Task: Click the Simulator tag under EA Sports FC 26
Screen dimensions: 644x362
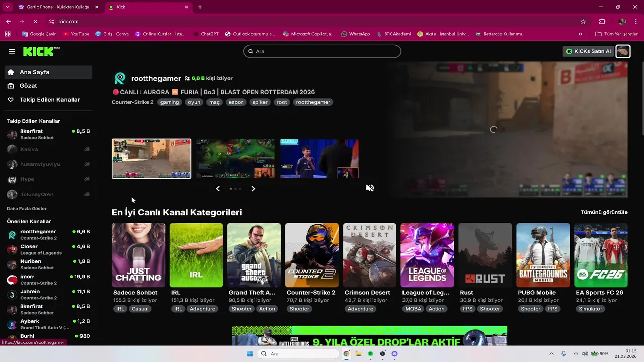Action: tap(590, 309)
